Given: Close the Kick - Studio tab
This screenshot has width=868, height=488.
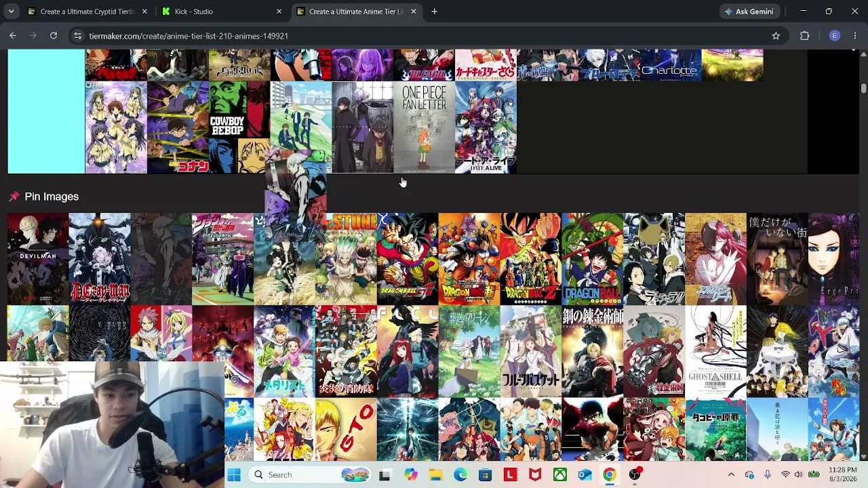Looking at the screenshot, I should (279, 12).
